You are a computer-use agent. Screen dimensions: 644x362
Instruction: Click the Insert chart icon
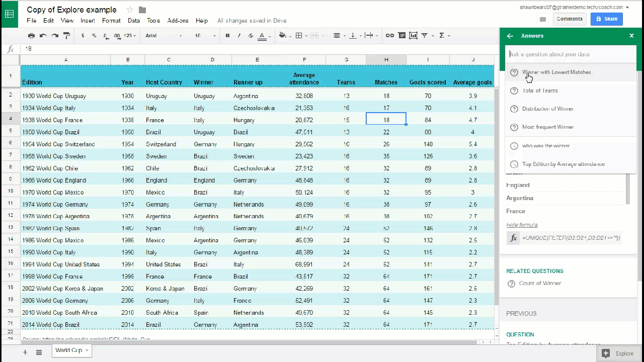pyautogui.click(x=413, y=36)
